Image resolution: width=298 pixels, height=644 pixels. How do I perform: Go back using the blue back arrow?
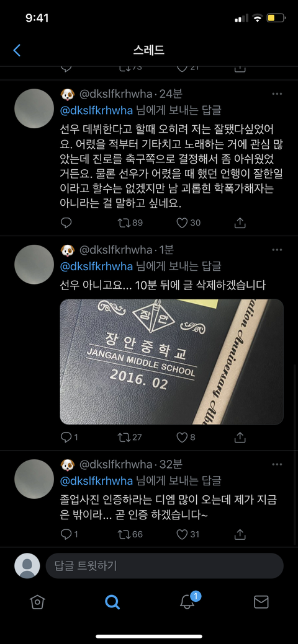pos(17,51)
